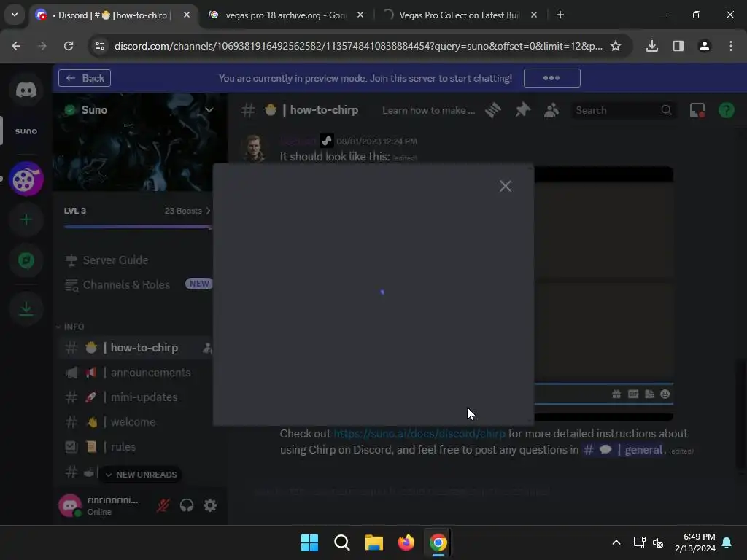Reload the current page
747x560 pixels.
(x=69, y=46)
